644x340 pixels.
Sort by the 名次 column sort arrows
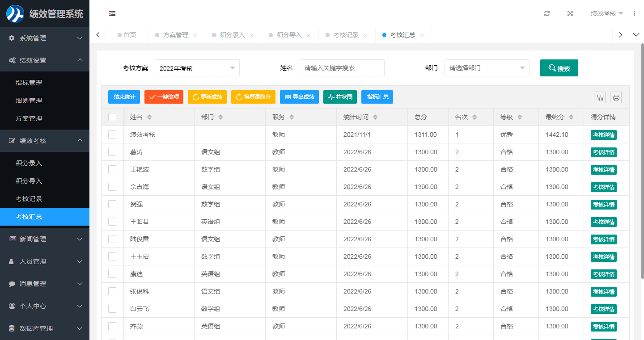tap(475, 117)
